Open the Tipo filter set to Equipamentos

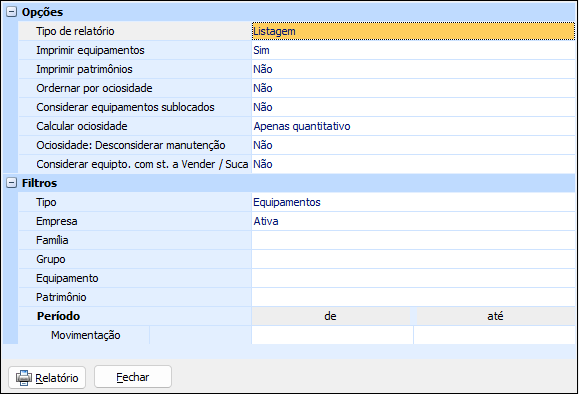click(x=413, y=202)
